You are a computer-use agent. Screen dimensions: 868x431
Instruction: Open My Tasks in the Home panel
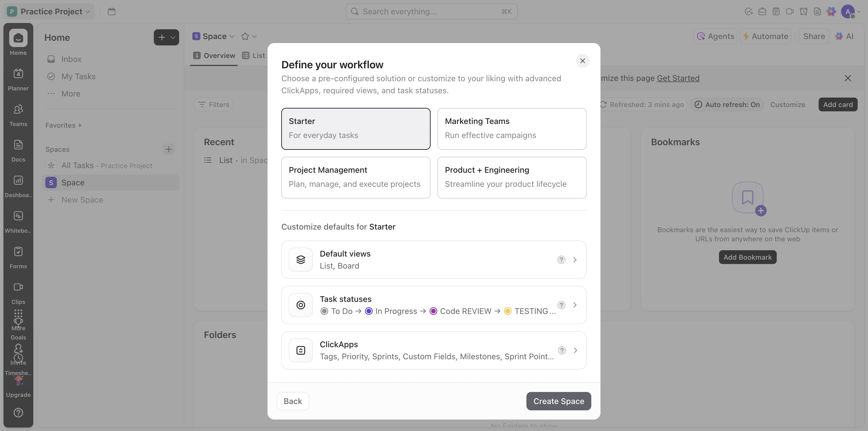[x=111, y=77]
